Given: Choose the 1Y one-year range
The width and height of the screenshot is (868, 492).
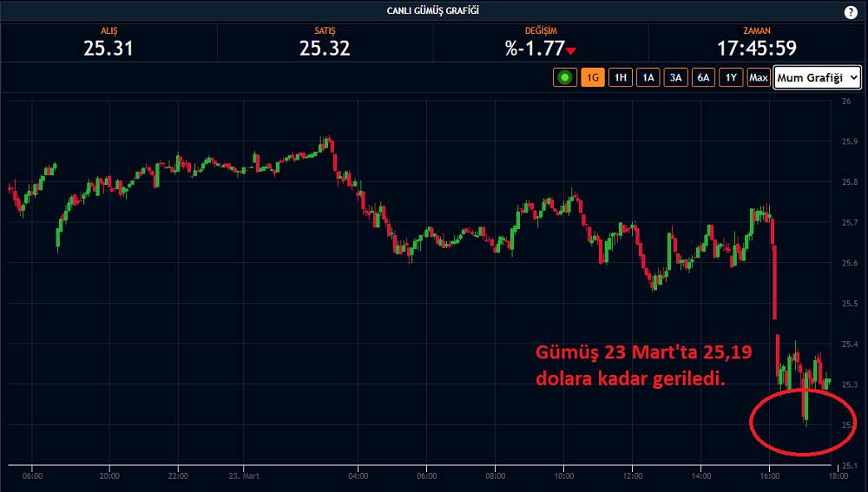Looking at the screenshot, I should tap(731, 77).
